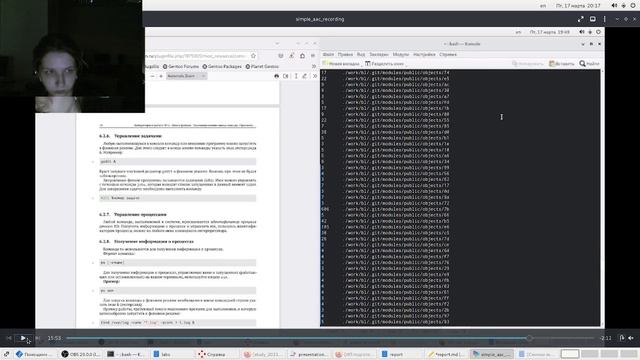Play the simple_aac_recording video
The height and width of the screenshot is (360, 640).
[x=23, y=338]
